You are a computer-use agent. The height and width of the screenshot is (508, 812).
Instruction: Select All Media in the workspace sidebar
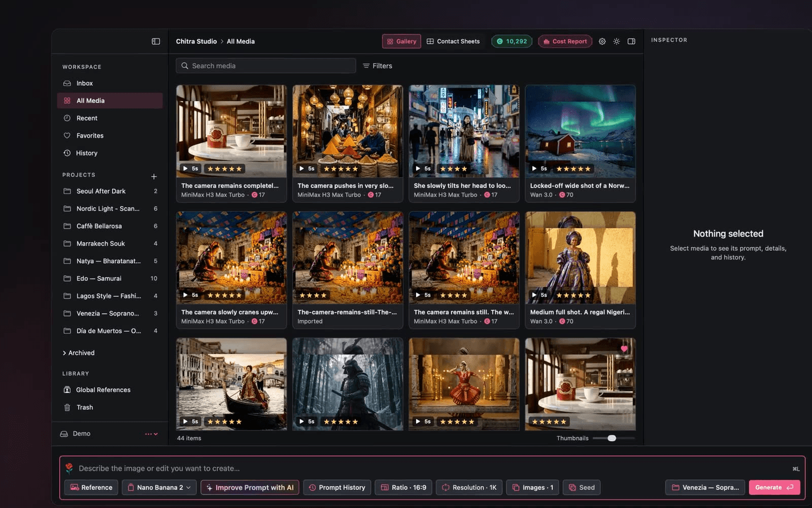point(110,100)
